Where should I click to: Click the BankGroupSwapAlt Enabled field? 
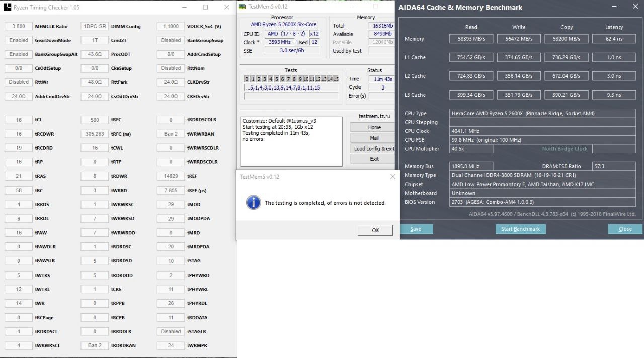[x=19, y=54]
